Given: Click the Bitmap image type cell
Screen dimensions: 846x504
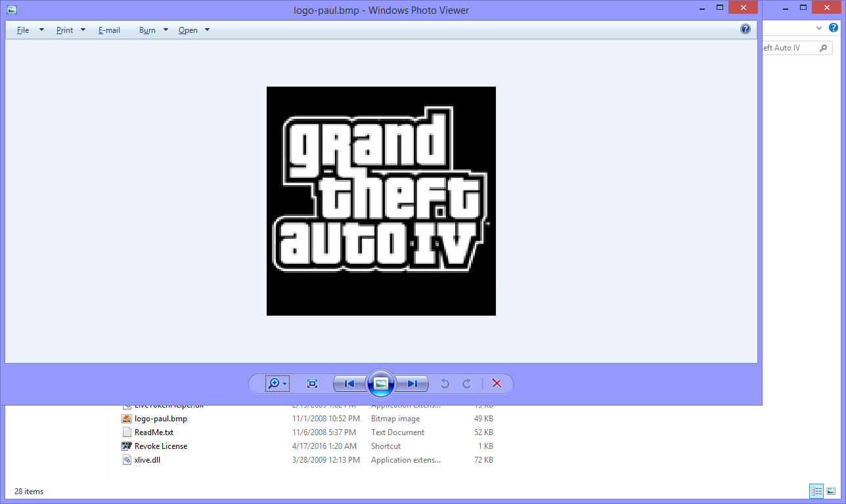Looking at the screenshot, I should point(395,419).
